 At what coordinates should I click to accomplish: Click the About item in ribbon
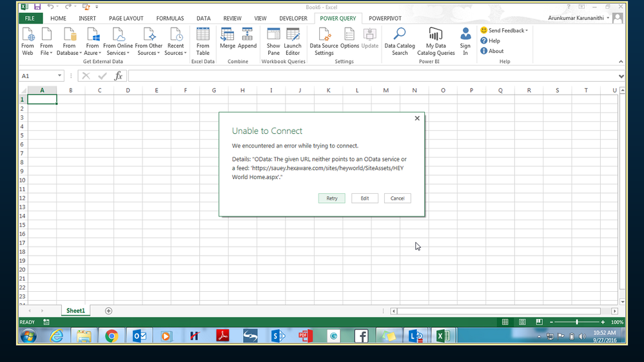point(492,51)
